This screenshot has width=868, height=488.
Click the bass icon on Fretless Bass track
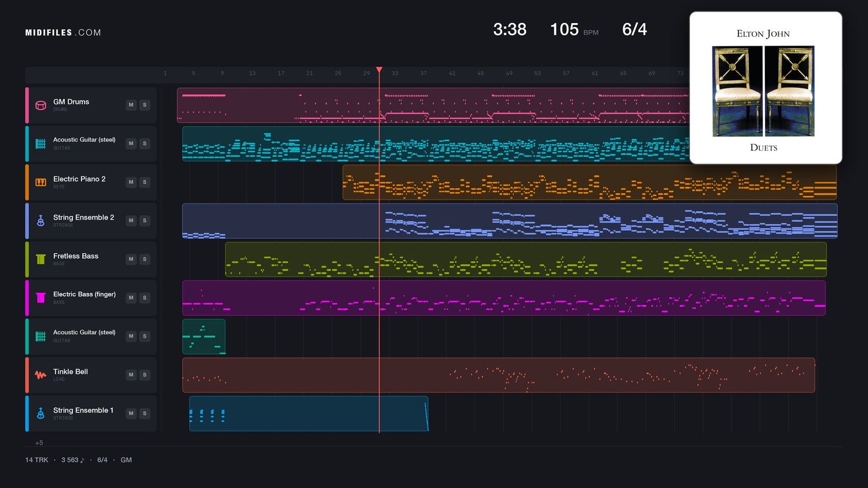click(x=41, y=259)
